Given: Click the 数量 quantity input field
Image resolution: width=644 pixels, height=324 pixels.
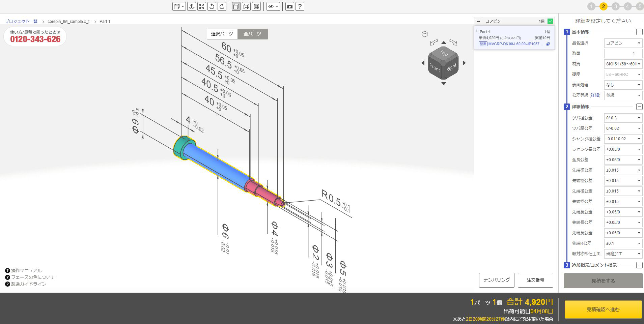Looking at the screenshot, I should [623, 54].
